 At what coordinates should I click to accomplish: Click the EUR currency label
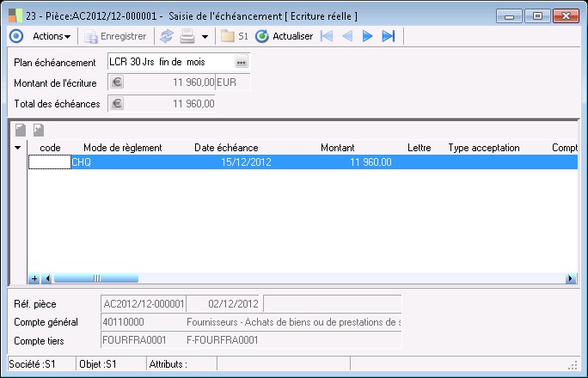[226, 82]
